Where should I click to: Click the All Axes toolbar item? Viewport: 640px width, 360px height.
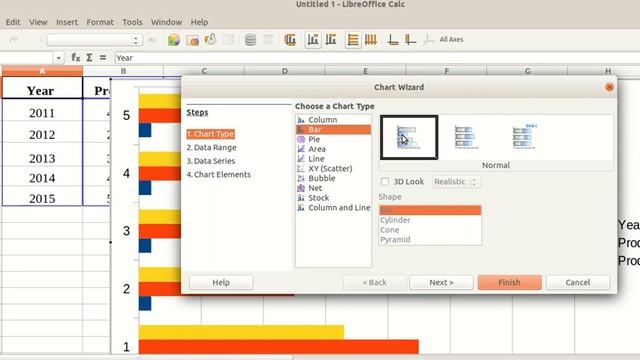point(451,40)
